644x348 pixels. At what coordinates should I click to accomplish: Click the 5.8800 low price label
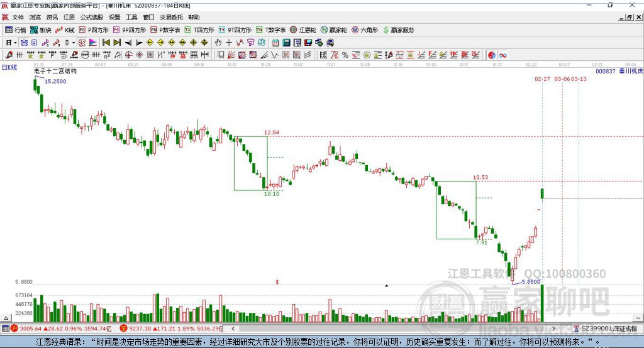pyautogui.click(x=531, y=282)
